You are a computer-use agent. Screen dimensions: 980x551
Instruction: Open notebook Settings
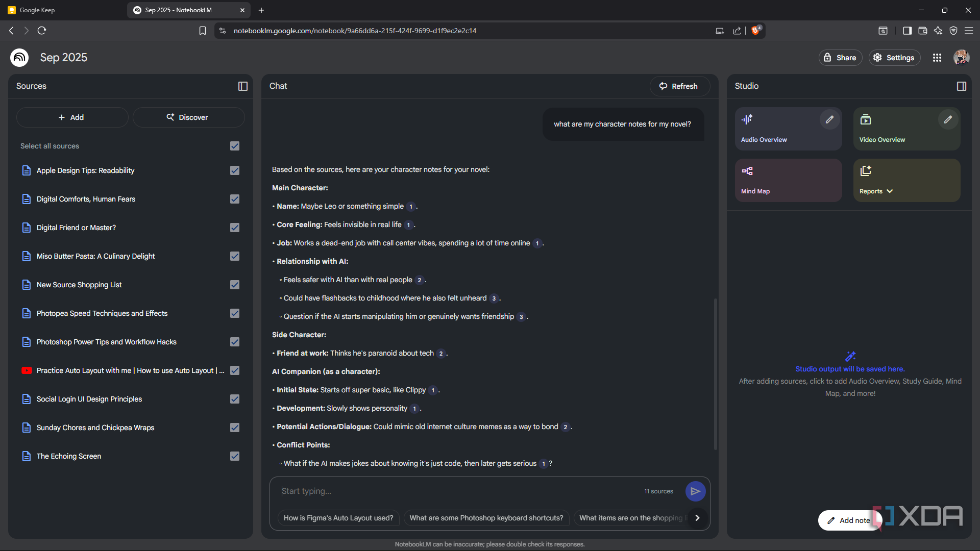(x=894, y=58)
